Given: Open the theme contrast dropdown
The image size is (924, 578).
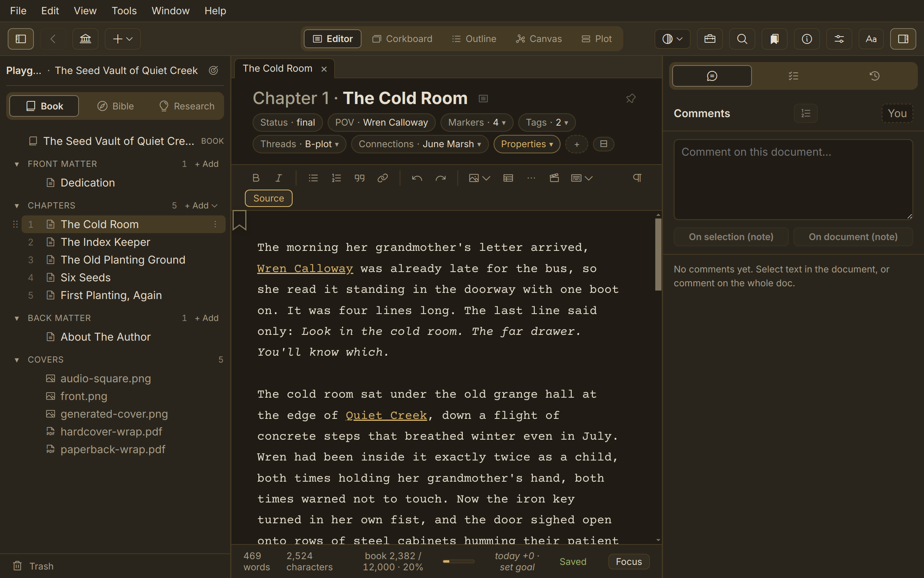Looking at the screenshot, I should click(x=673, y=39).
